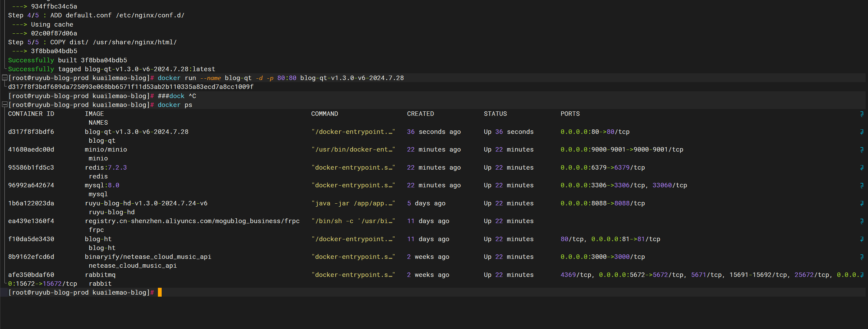
Task: Click the line-wrap icon on the CONTAINER ID header row
Action: click(x=862, y=114)
